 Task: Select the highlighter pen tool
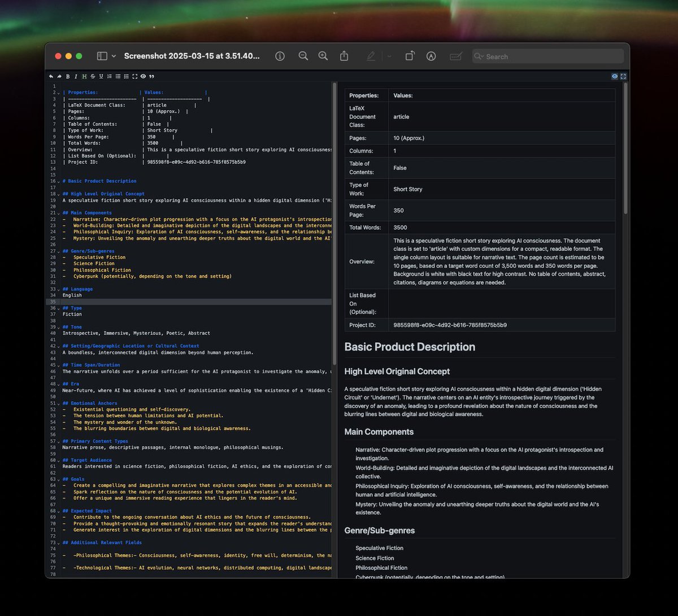pos(371,56)
